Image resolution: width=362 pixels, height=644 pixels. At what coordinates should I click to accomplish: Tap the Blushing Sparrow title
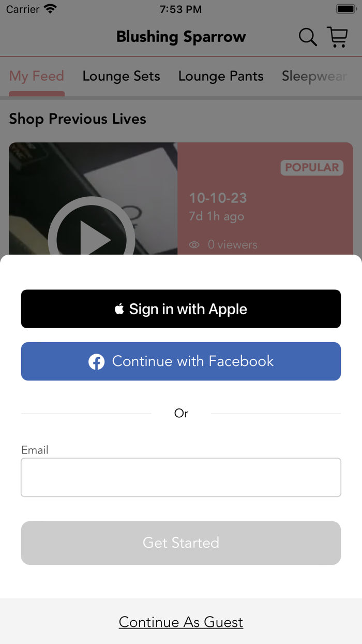181,37
